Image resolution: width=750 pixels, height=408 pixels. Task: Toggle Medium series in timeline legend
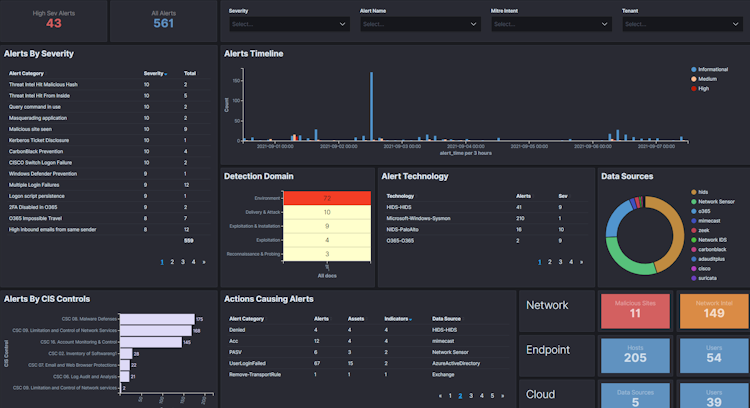pos(704,79)
